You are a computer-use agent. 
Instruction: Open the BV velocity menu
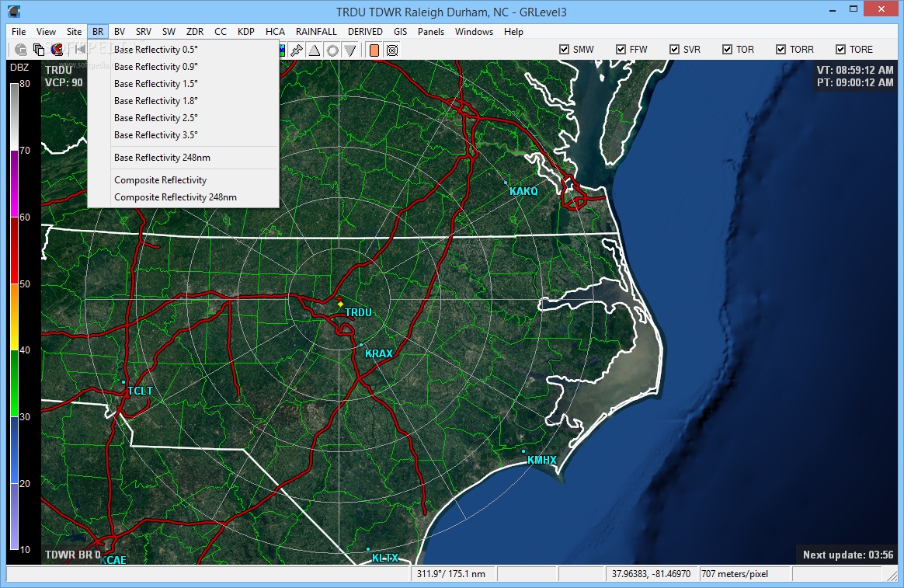(120, 32)
